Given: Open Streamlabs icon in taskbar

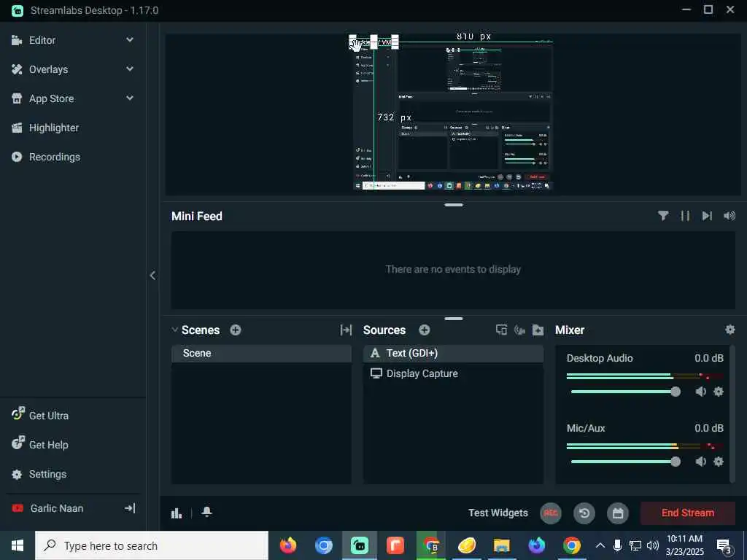Looking at the screenshot, I should coord(359,545).
